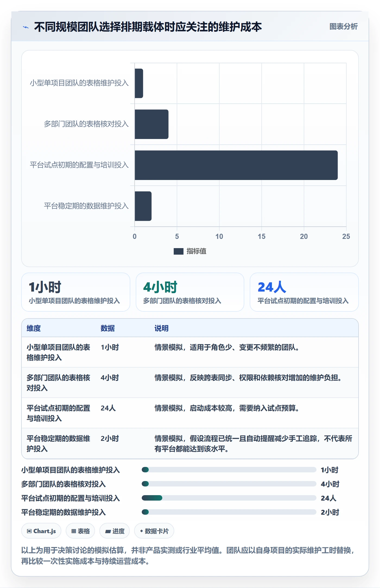The height and width of the screenshot is (588, 380).
Task: Click the 说明 column header
Action: 161,328
